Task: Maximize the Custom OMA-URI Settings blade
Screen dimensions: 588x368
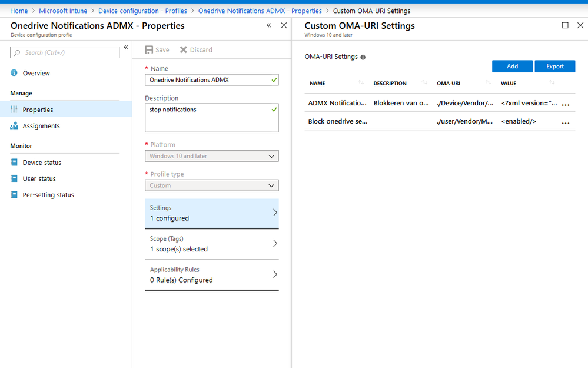Action: point(565,25)
